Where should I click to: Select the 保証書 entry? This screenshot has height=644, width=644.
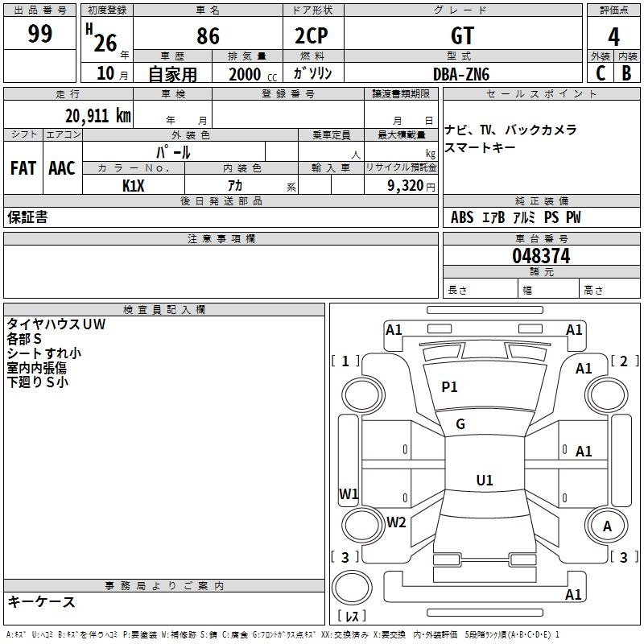click(x=27, y=217)
